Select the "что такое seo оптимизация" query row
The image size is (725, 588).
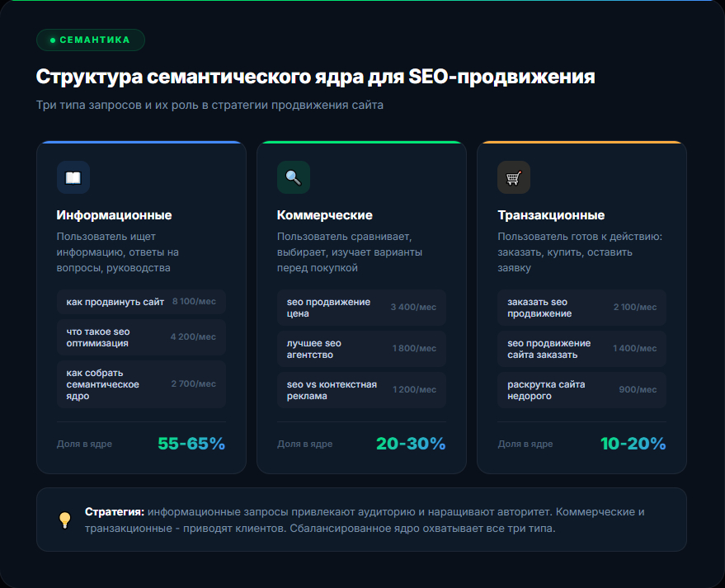pos(141,337)
